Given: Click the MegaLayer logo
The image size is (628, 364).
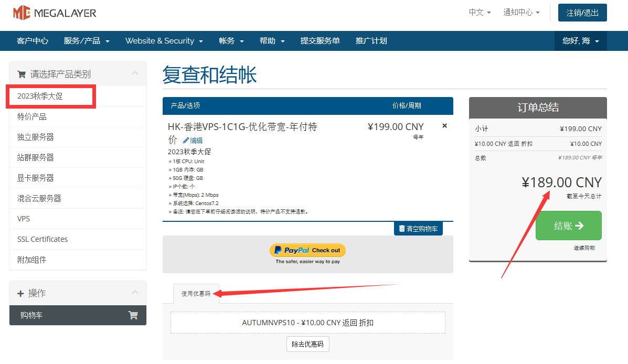Looking at the screenshot, I should tap(55, 13).
